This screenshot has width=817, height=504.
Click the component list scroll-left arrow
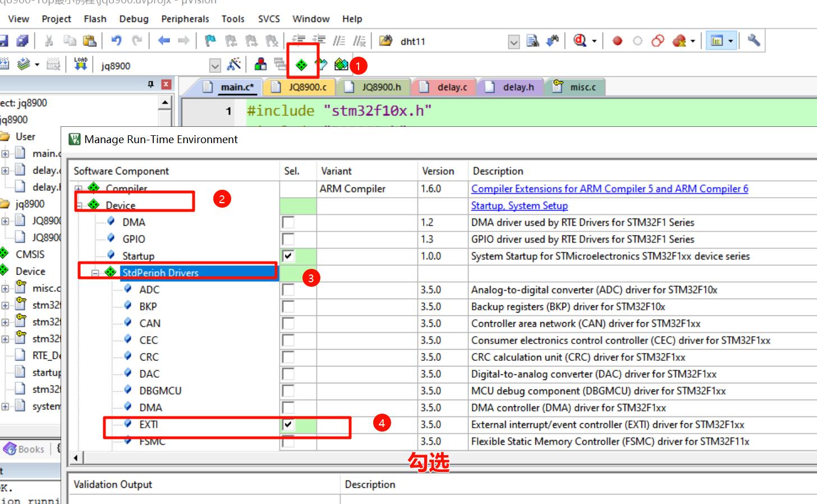(76, 458)
